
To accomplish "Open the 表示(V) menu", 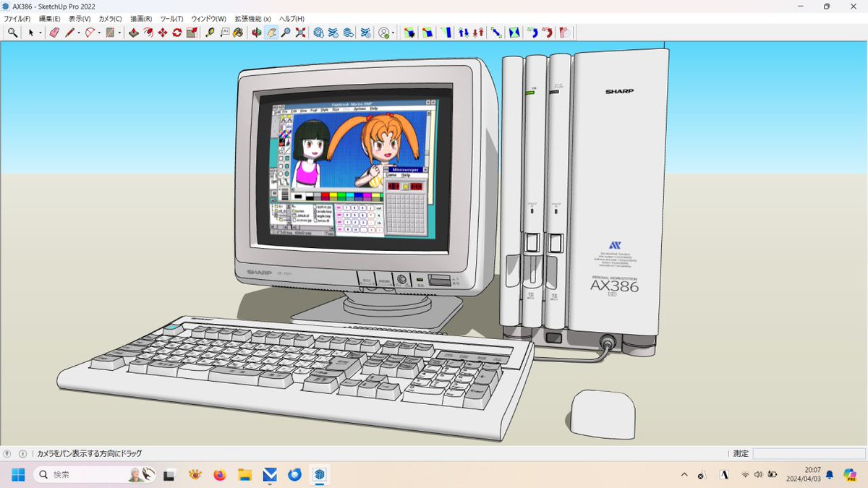I will [x=80, y=18].
